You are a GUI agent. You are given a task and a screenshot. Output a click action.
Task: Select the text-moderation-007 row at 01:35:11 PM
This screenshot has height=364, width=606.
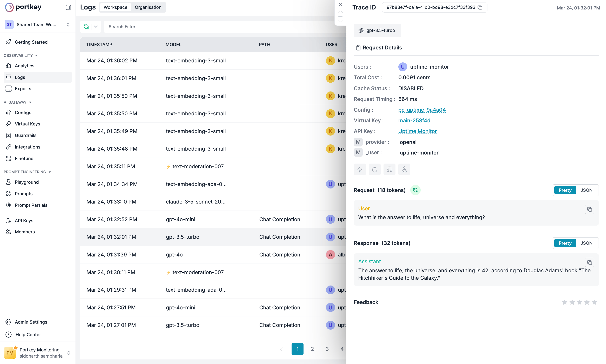click(x=213, y=166)
